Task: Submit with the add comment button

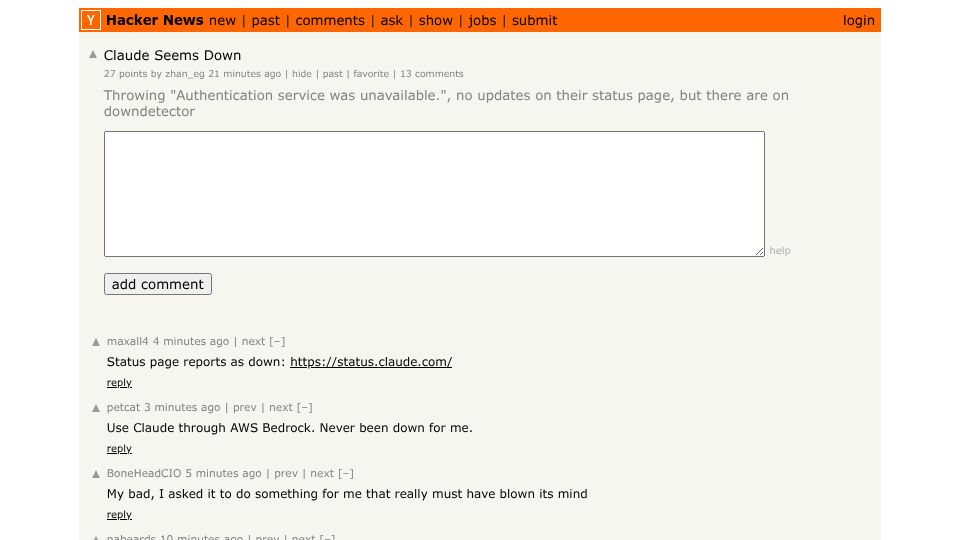Action: pyautogui.click(x=158, y=284)
